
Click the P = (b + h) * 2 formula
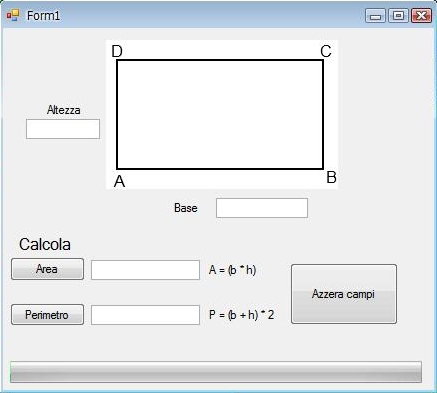241,315
